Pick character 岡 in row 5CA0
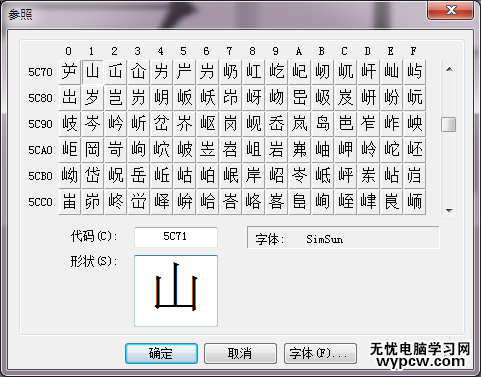The image size is (481, 377). [x=93, y=150]
